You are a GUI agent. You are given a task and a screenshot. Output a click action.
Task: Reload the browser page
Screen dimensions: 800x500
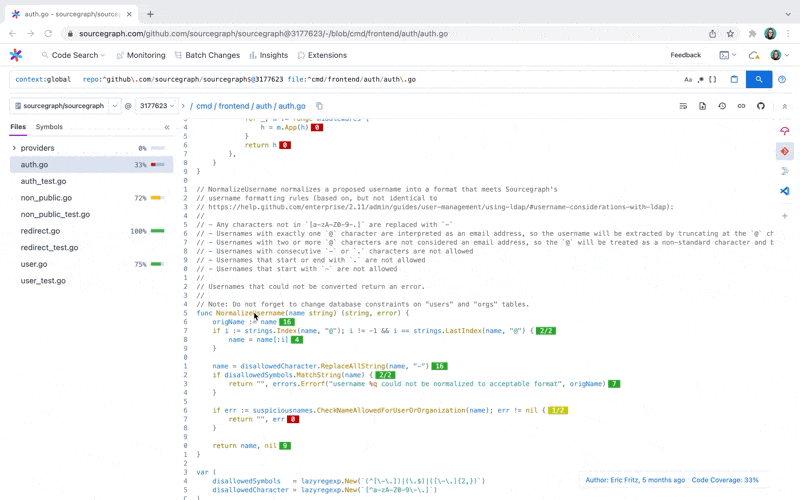[x=48, y=34]
